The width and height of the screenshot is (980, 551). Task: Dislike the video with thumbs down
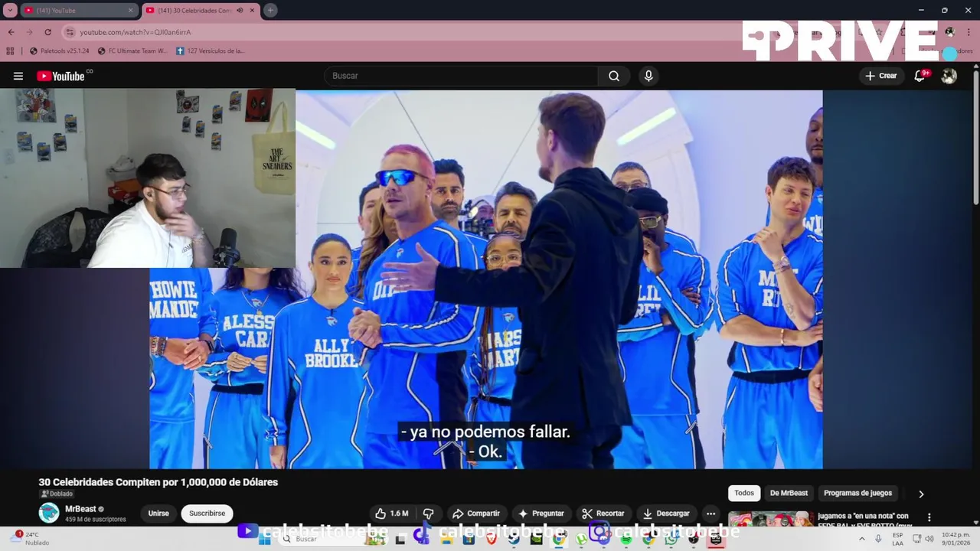click(429, 514)
